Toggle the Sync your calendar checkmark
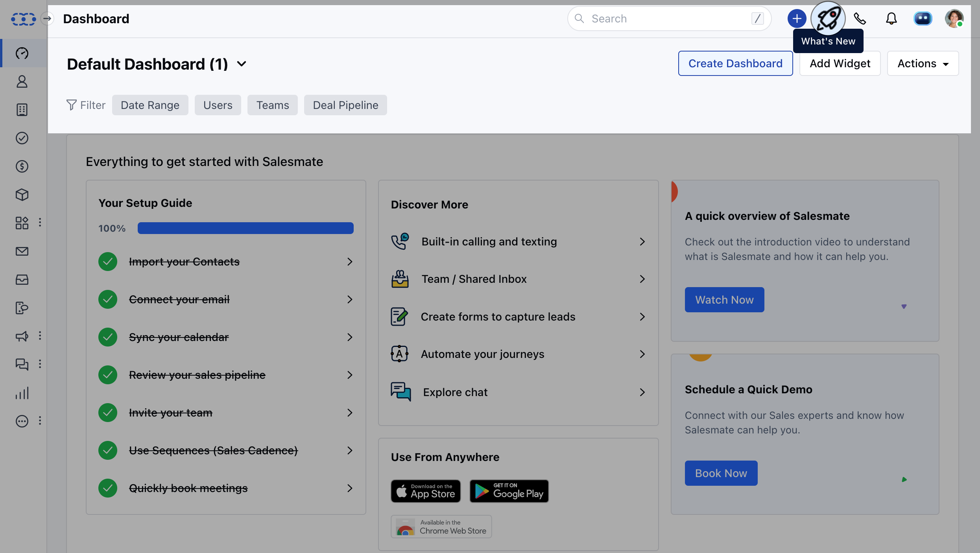The height and width of the screenshot is (553, 980). [108, 337]
